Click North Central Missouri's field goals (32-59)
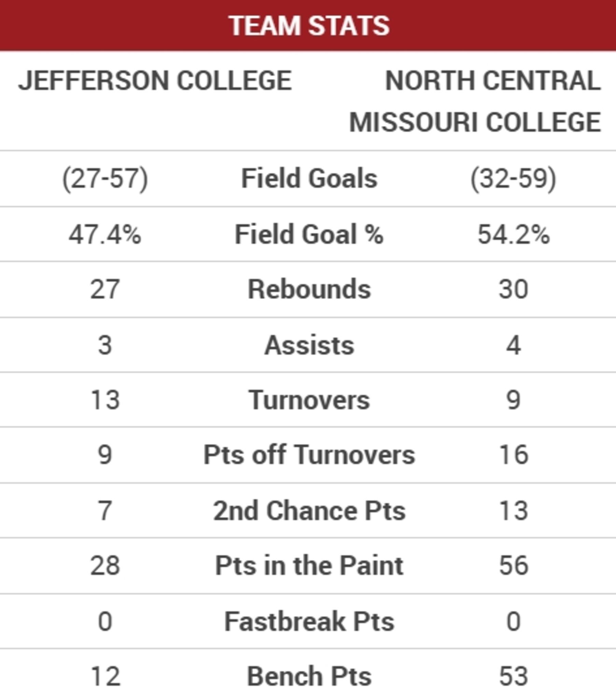Image resolution: width=616 pixels, height=700 pixels. (513, 179)
